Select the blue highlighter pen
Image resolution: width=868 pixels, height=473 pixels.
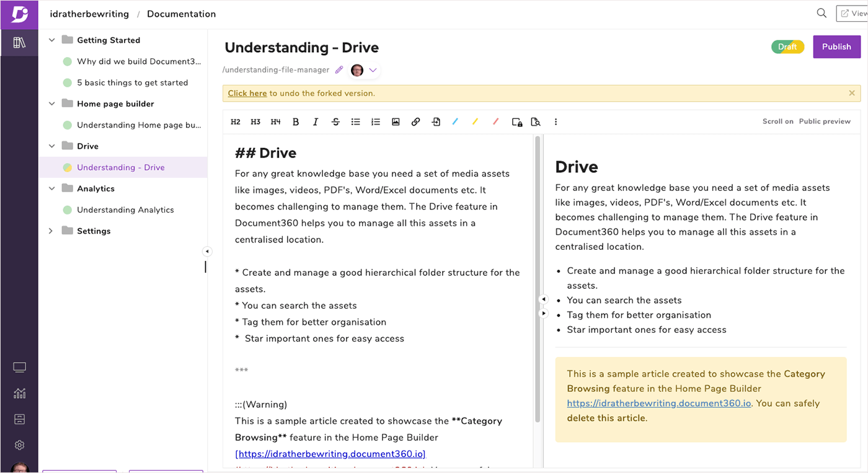point(456,122)
